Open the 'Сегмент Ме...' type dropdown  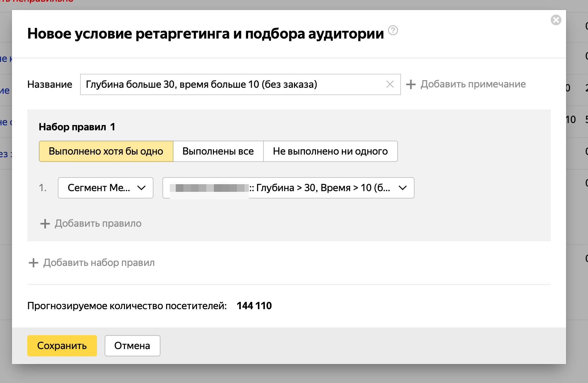pyautogui.click(x=105, y=188)
